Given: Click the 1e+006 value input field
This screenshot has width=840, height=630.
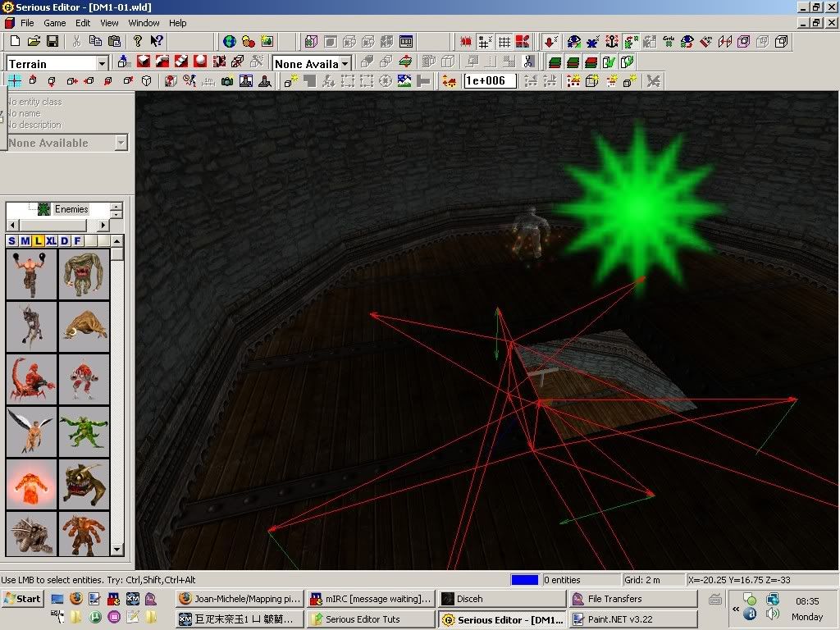Looking at the screenshot, I should tap(490, 81).
